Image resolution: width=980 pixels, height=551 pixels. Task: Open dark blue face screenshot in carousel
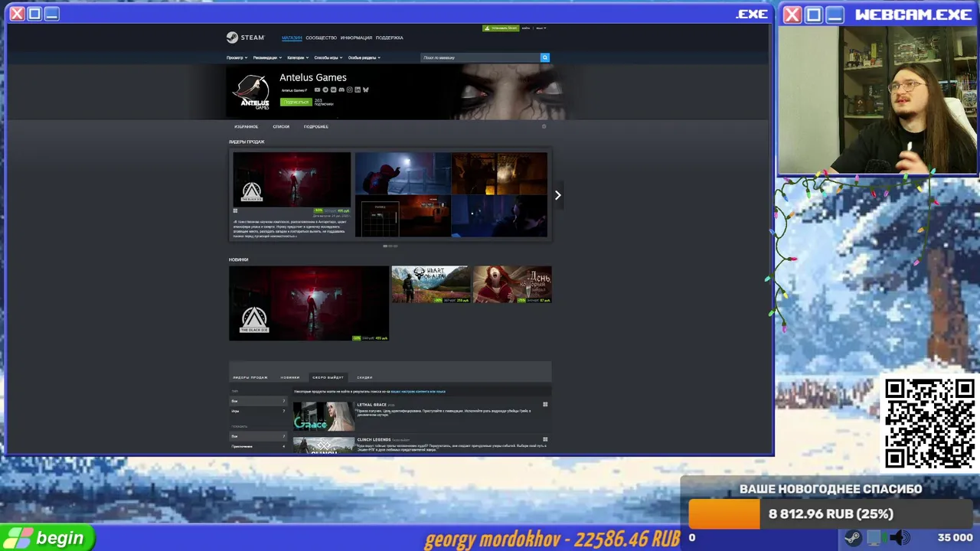click(x=499, y=216)
